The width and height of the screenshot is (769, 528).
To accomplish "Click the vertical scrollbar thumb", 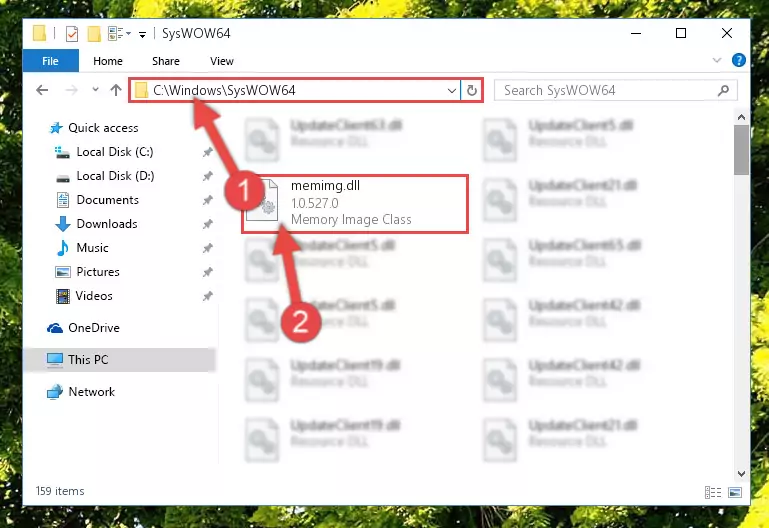I will 741,150.
